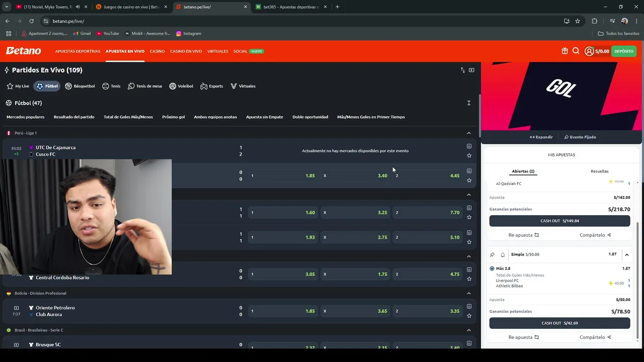
Task: Toggle notification bell for Simple S/50.00 bet
Action: (502, 254)
